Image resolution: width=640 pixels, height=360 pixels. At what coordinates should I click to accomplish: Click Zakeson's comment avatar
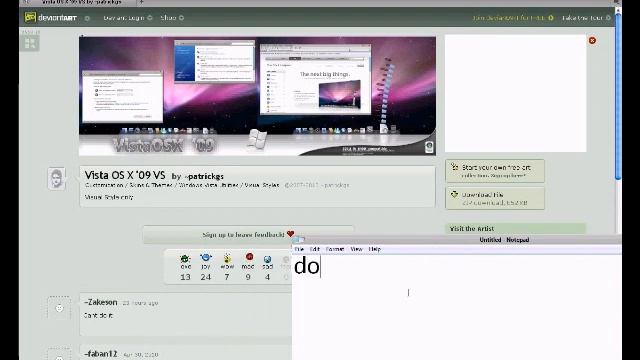tap(59, 308)
